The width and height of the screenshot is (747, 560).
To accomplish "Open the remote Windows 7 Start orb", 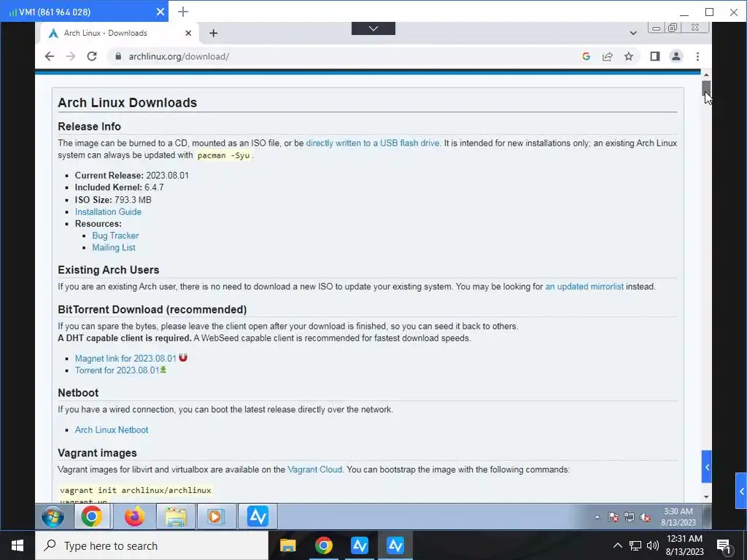I will tap(53, 517).
